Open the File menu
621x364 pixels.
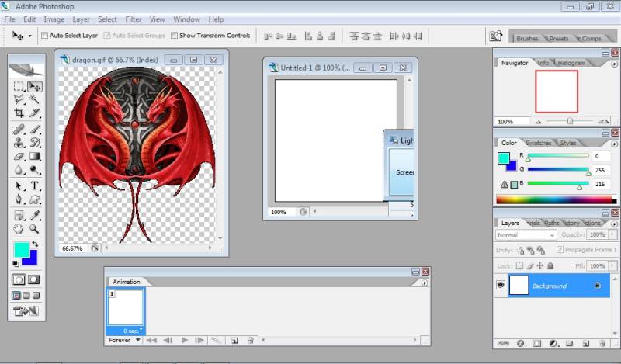click(x=9, y=19)
